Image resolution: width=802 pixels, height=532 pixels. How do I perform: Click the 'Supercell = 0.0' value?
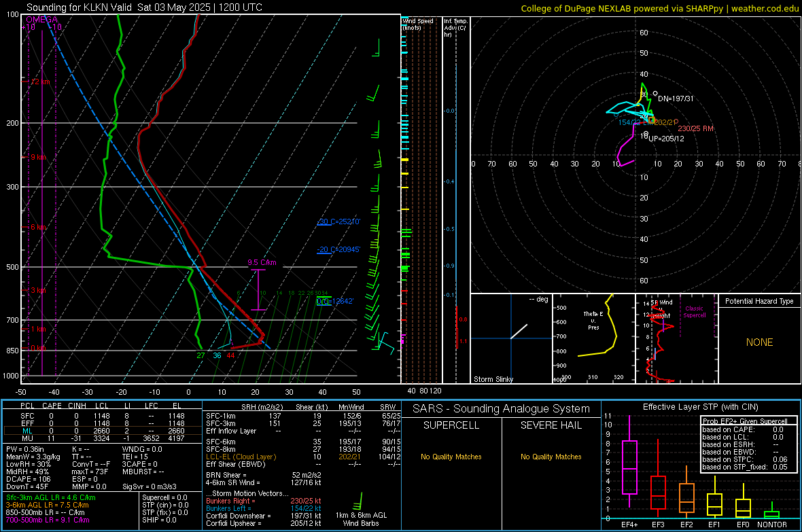point(164,497)
